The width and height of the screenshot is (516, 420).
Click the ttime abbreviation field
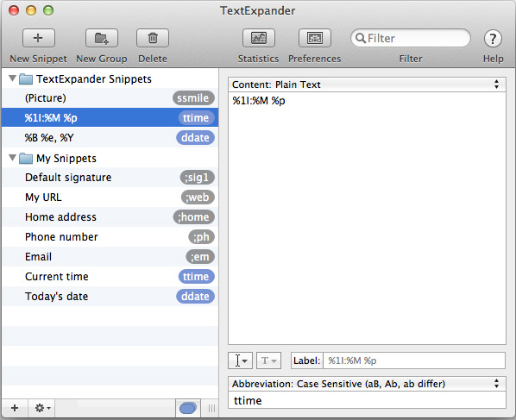coord(367,400)
